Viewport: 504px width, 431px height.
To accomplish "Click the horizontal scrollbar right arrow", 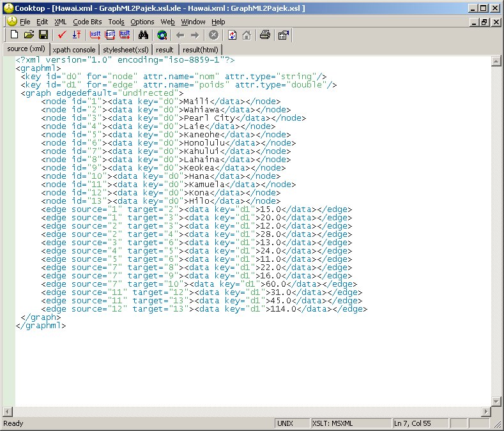I will (x=485, y=411).
